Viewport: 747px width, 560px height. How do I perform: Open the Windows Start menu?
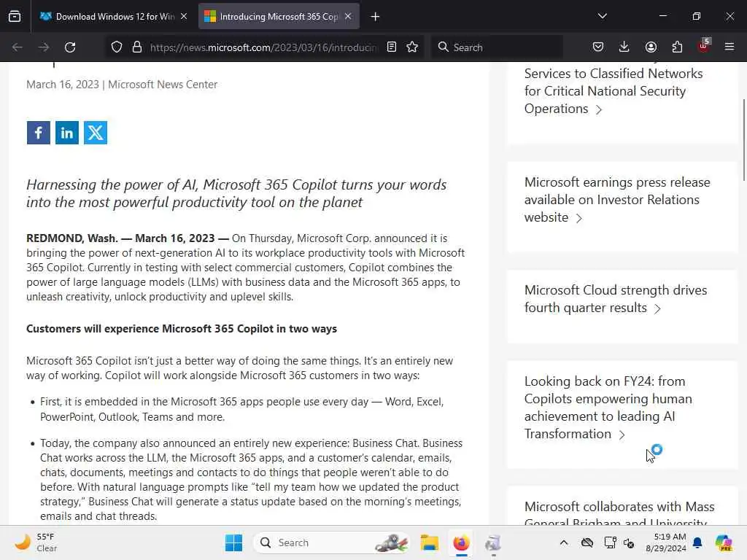(234, 542)
